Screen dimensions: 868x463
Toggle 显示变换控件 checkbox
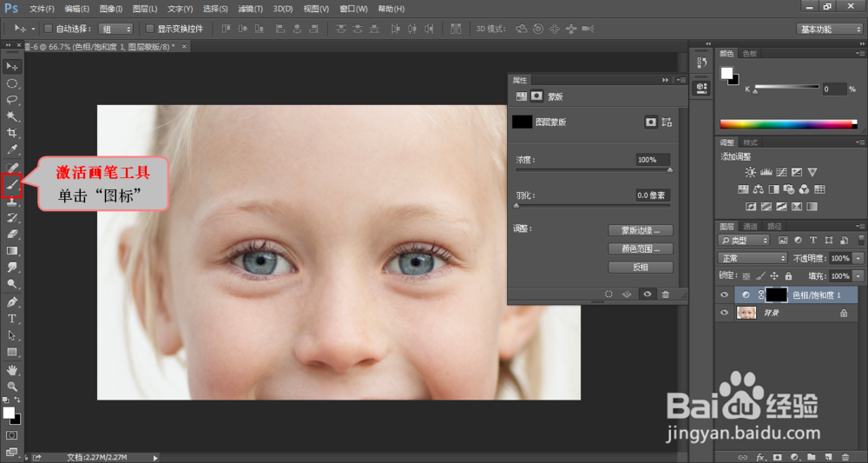[149, 29]
